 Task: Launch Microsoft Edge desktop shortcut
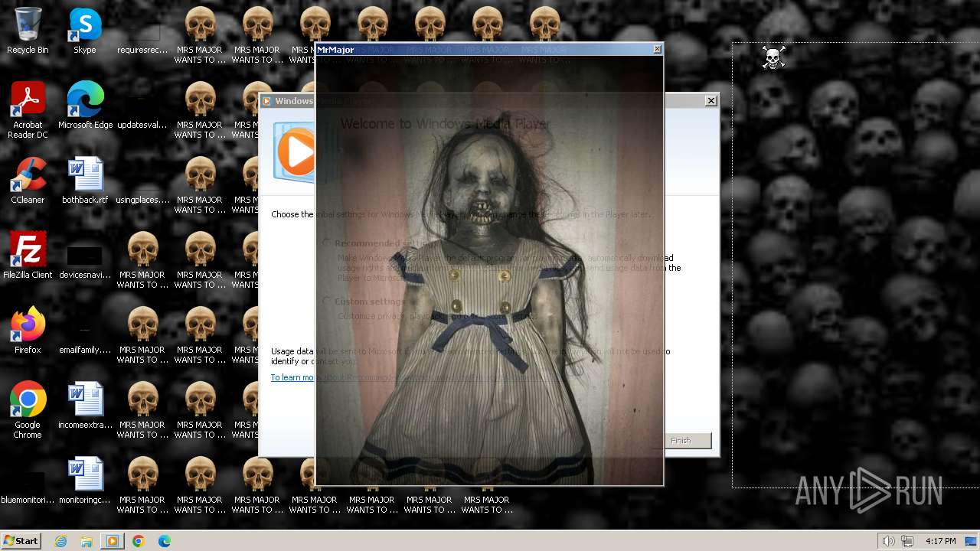(x=85, y=106)
